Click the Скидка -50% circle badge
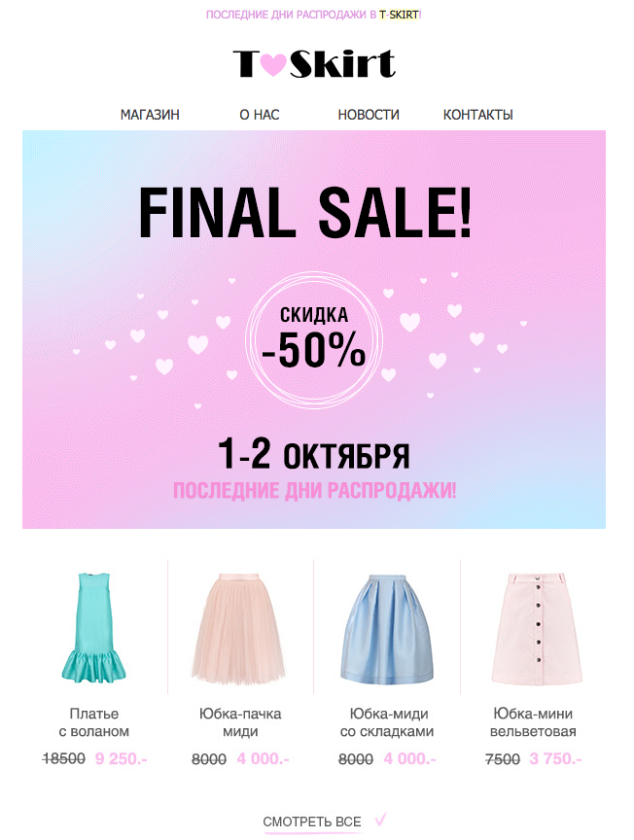 click(314, 340)
